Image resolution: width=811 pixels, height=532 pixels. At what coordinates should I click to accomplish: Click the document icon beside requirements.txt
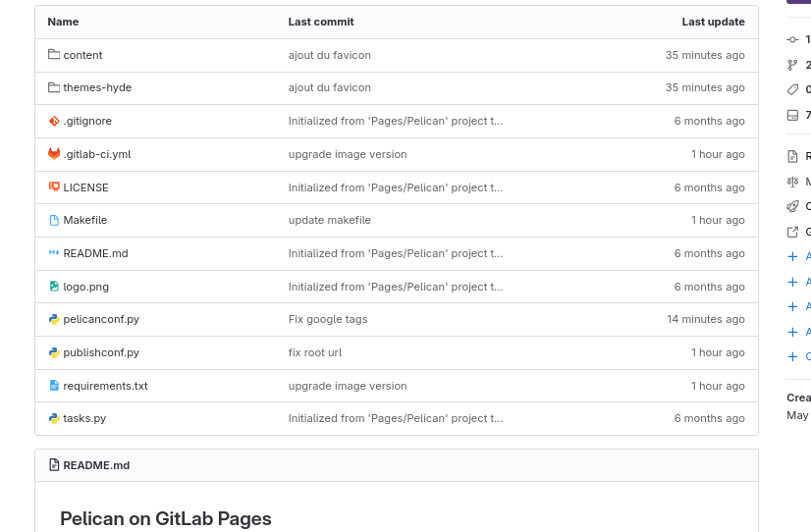(x=54, y=385)
